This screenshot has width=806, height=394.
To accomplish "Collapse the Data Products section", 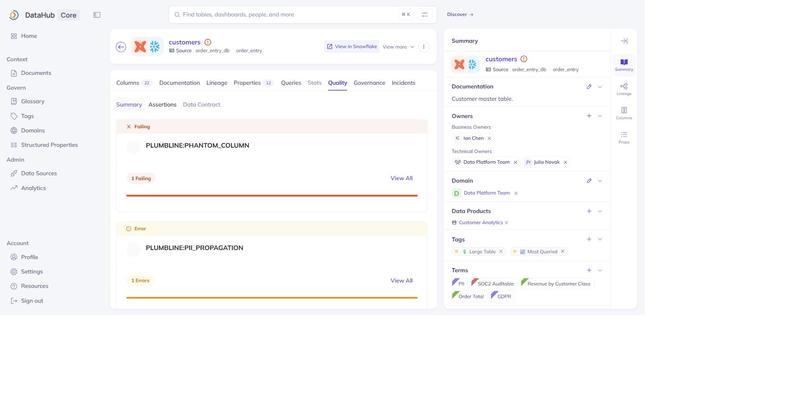I will coord(600,211).
